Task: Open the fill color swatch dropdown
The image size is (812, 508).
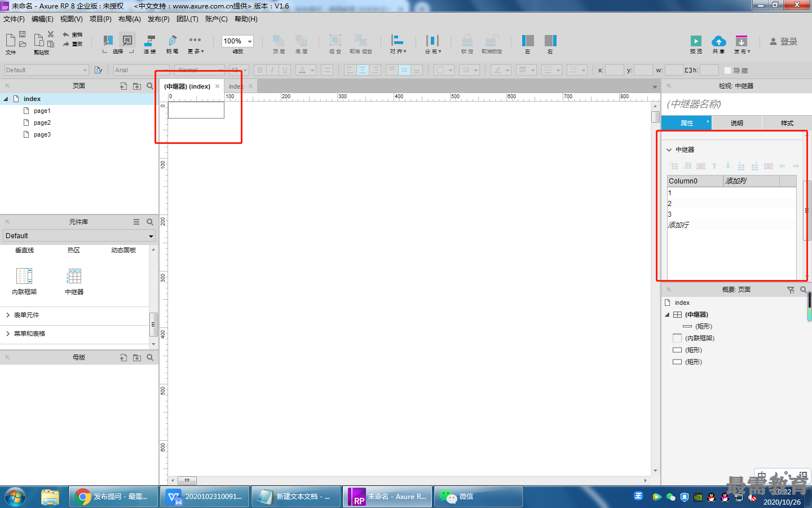Action: pyautogui.click(x=444, y=70)
